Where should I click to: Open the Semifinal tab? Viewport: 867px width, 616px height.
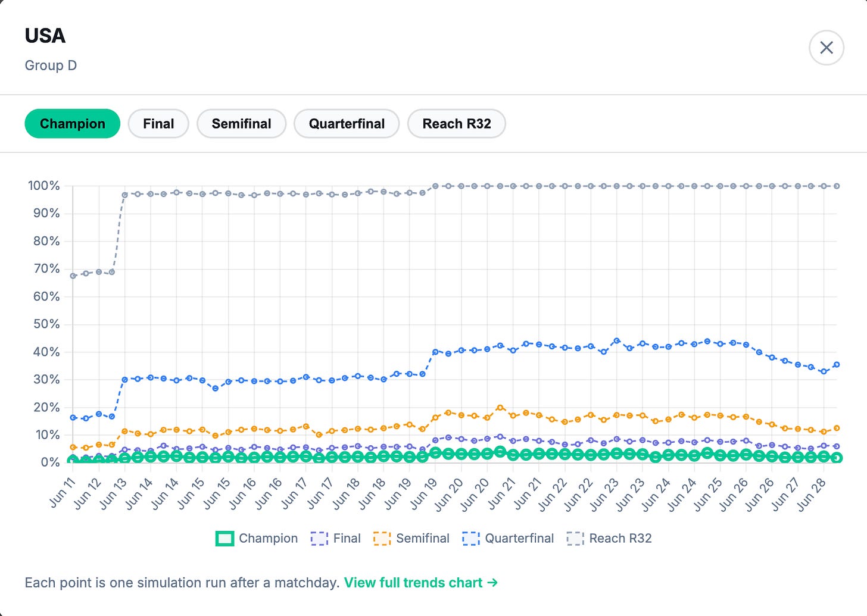242,124
